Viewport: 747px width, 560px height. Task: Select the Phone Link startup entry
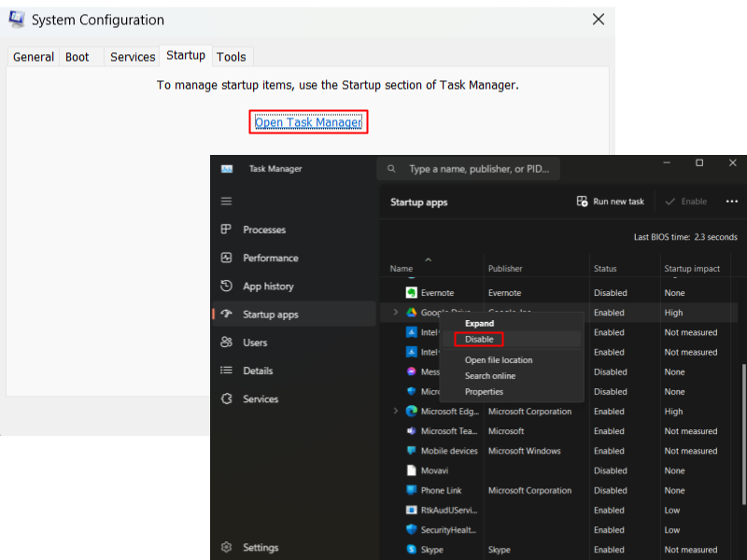coord(441,490)
